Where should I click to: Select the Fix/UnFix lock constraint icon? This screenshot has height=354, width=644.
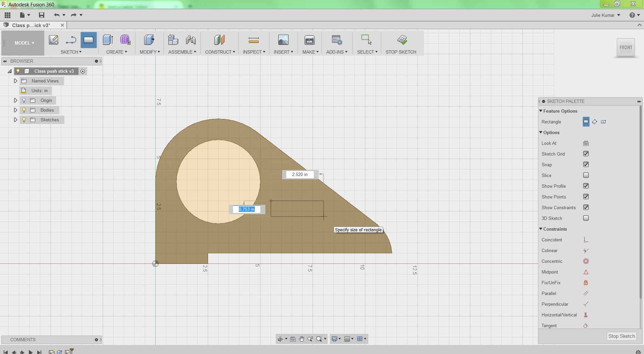[x=586, y=283]
